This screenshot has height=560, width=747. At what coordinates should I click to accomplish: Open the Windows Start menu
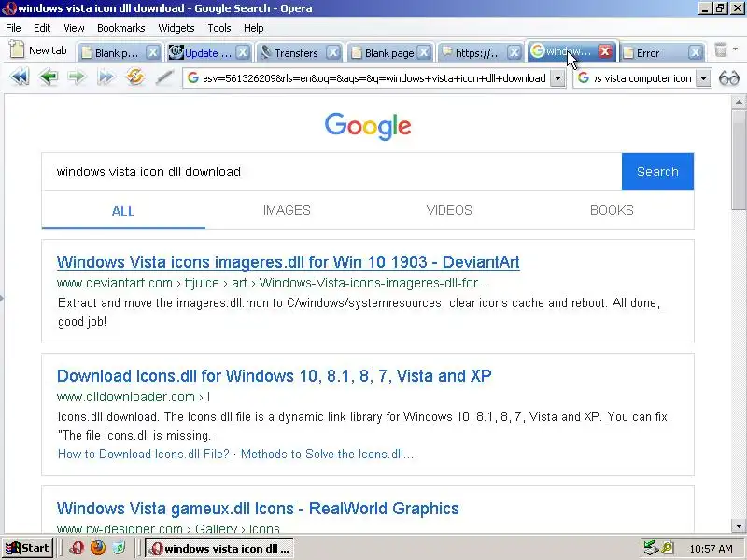pyautogui.click(x=27, y=548)
